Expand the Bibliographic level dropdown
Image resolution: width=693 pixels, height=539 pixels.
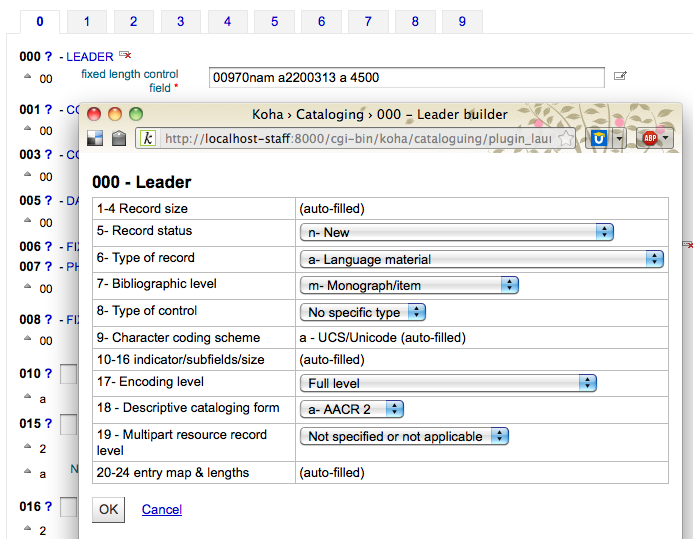pos(409,285)
